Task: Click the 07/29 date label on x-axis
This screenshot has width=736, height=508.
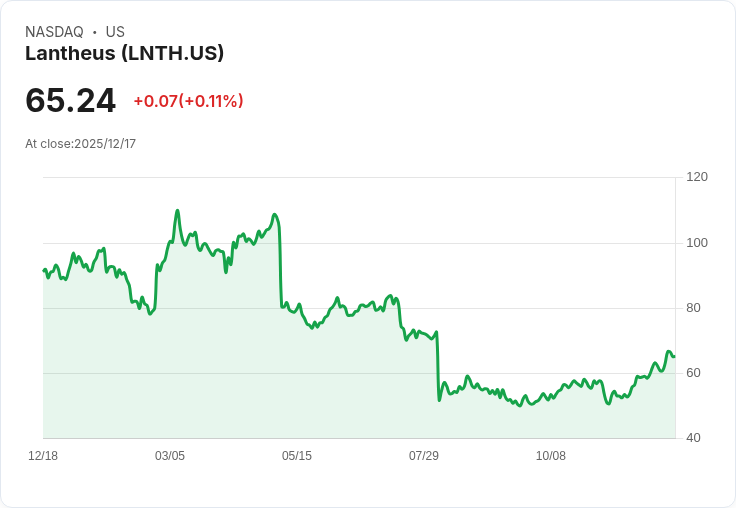Action: point(424,456)
